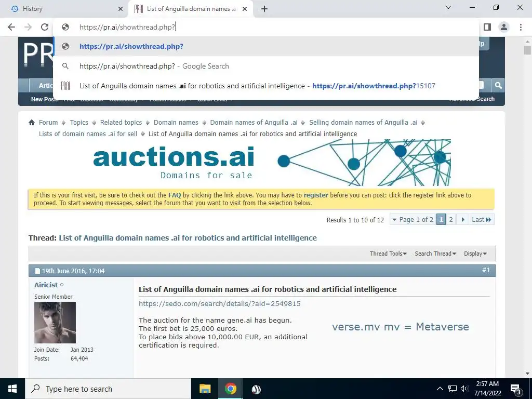Image resolution: width=532 pixels, height=399 pixels.
Task: Toggle the browser side panel icon
Action: (487, 27)
